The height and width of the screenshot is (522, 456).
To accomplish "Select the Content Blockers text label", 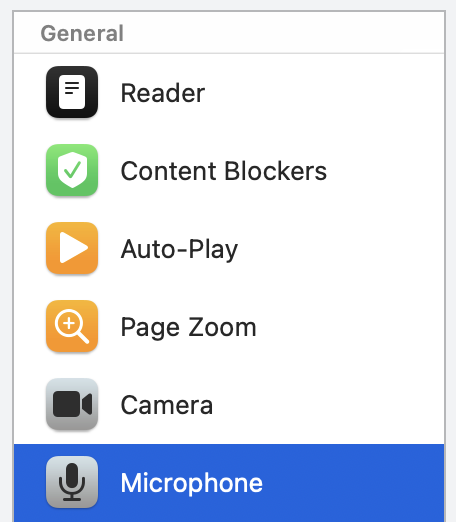I will coord(224,171).
